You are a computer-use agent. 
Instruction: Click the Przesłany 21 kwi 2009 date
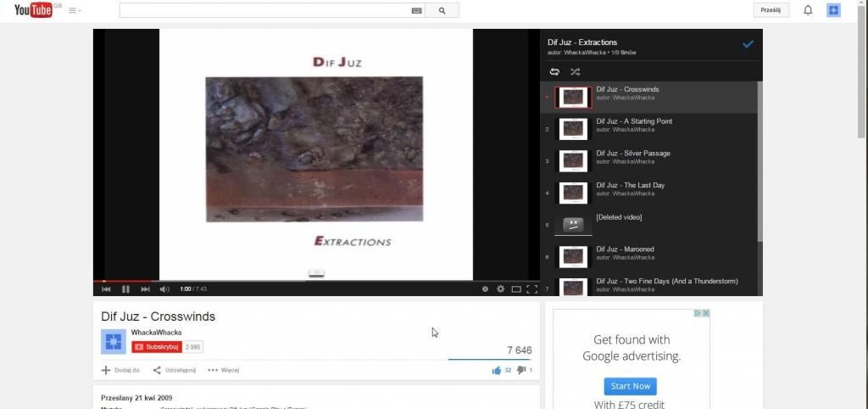coord(136,398)
